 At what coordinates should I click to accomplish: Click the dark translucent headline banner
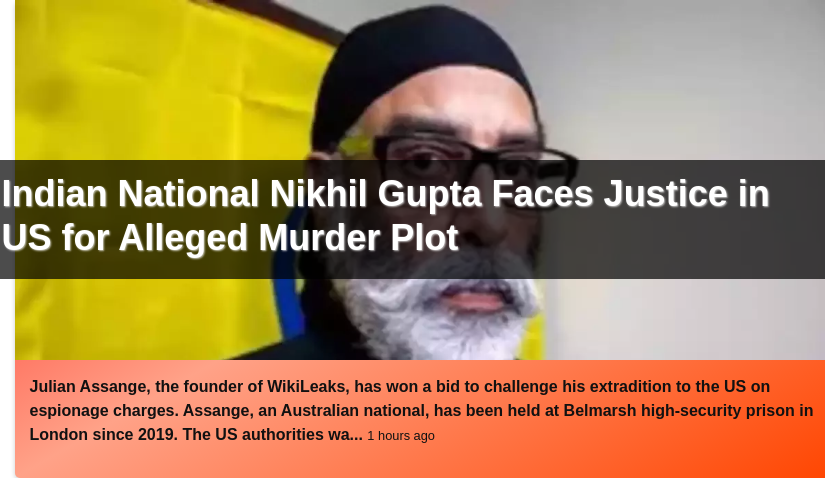[412, 219]
